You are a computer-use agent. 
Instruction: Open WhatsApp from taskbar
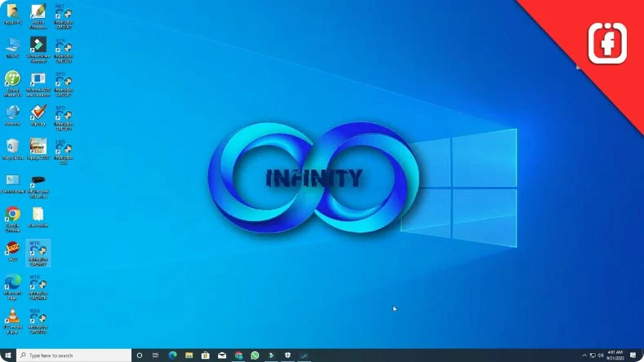(255, 355)
